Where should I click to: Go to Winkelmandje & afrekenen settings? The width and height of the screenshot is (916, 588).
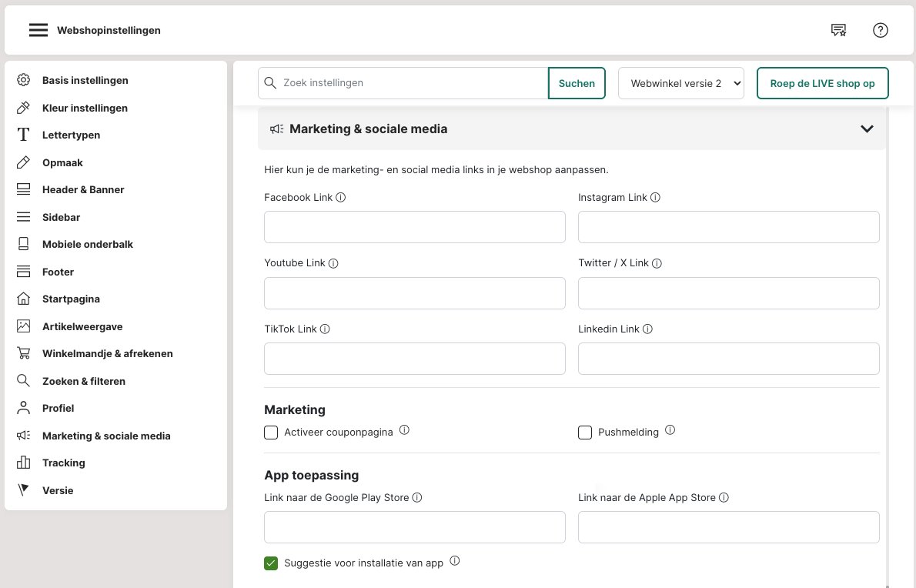coord(107,354)
